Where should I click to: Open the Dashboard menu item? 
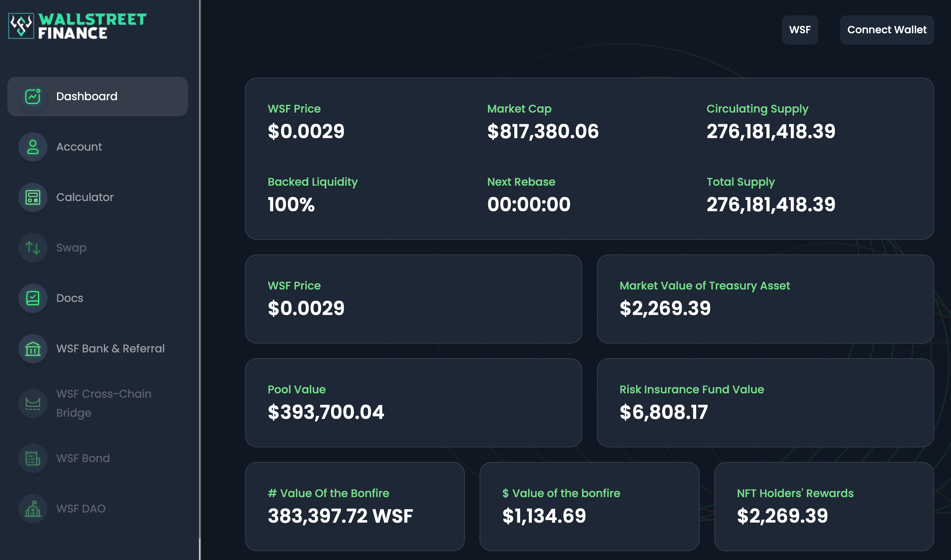tap(97, 97)
